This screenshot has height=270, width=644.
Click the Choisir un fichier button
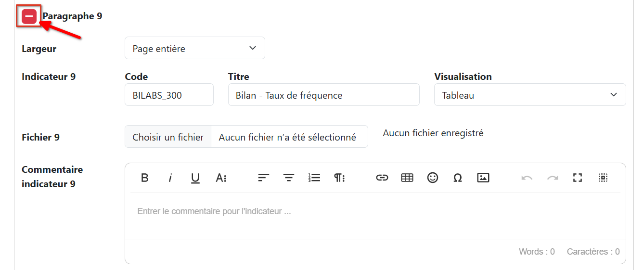[168, 137]
